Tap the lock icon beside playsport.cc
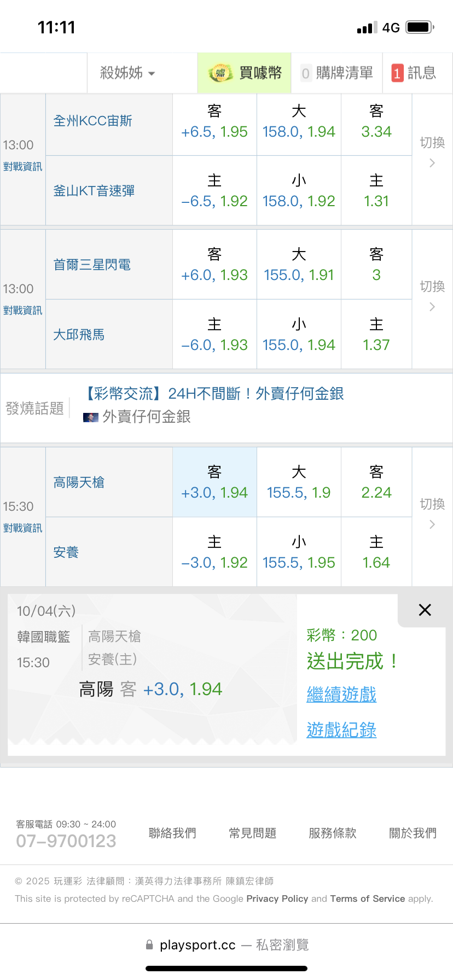453x980 pixels. (149, 945)
